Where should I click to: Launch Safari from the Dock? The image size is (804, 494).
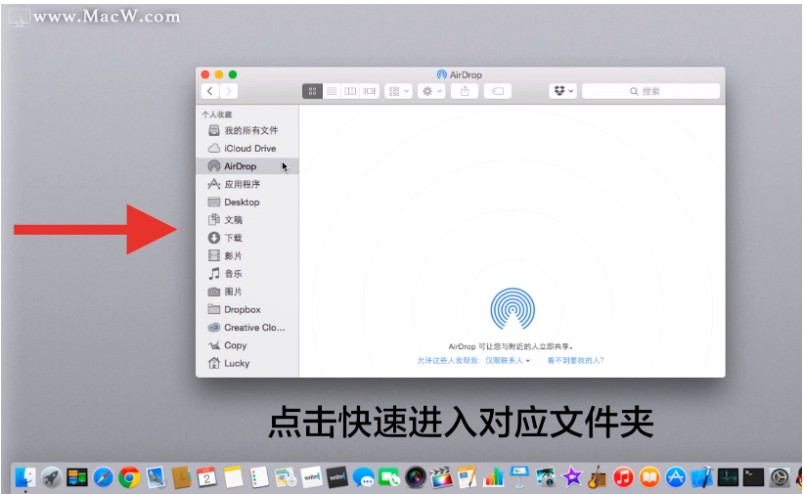pyautogui.click(x=103, y=478)
